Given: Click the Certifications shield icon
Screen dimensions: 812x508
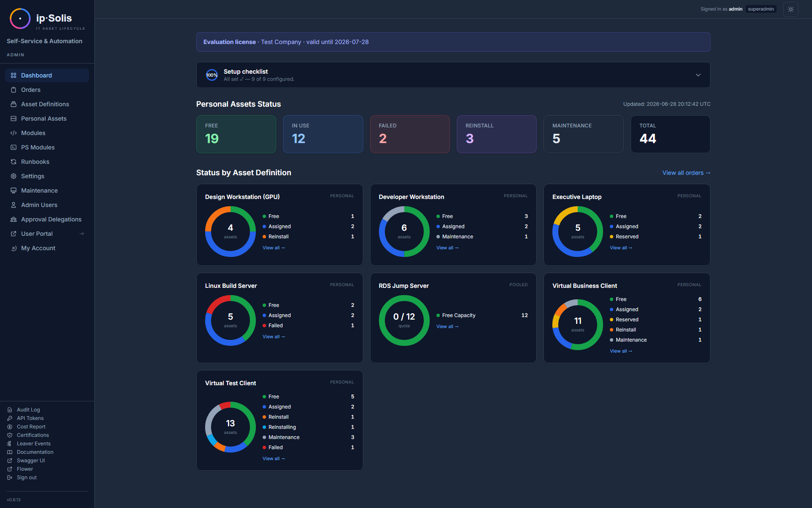Looking at the screenshot, I should (10, 435).
